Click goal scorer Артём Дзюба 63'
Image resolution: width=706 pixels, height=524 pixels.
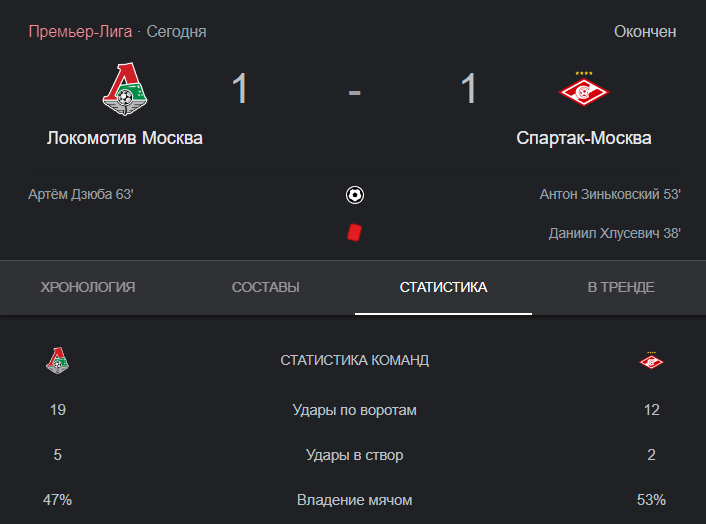[81, 194]
